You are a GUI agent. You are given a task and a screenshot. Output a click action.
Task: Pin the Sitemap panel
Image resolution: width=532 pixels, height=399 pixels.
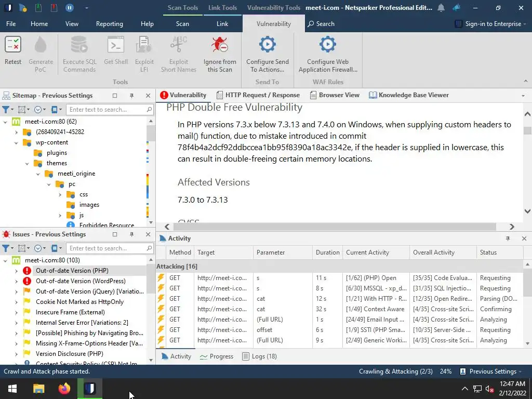click(131, 96)
